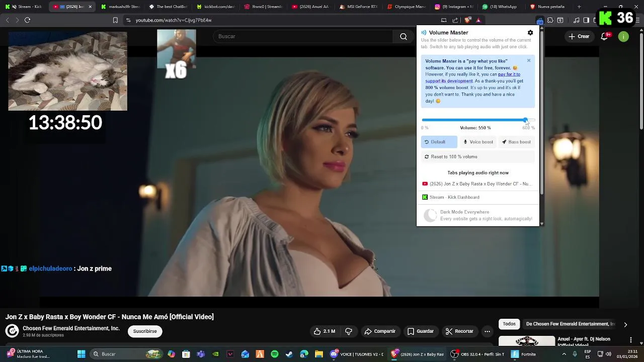Open Brave Shields lion icon
The width and height of the screenshot is (644, 362).
pos(467,20)
